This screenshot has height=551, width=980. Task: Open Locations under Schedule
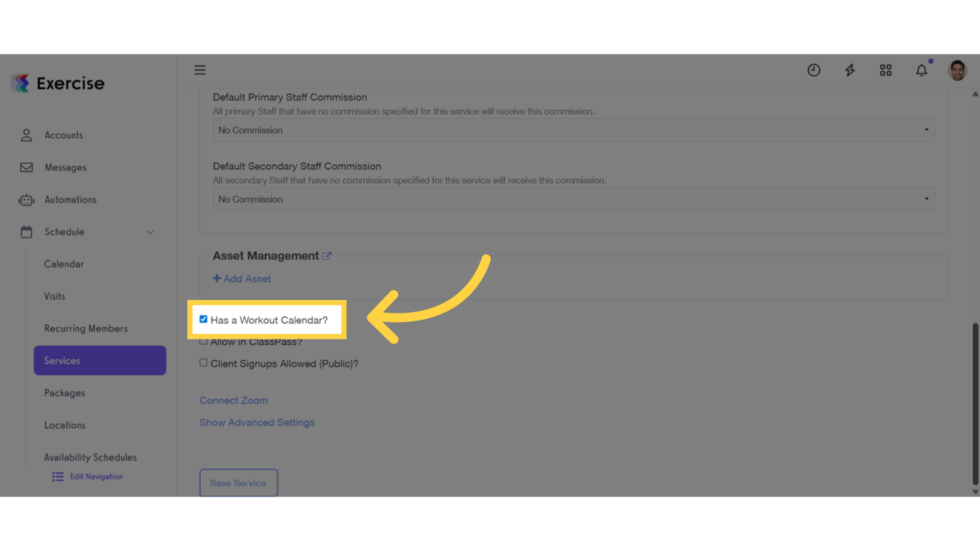click(65, 425)
